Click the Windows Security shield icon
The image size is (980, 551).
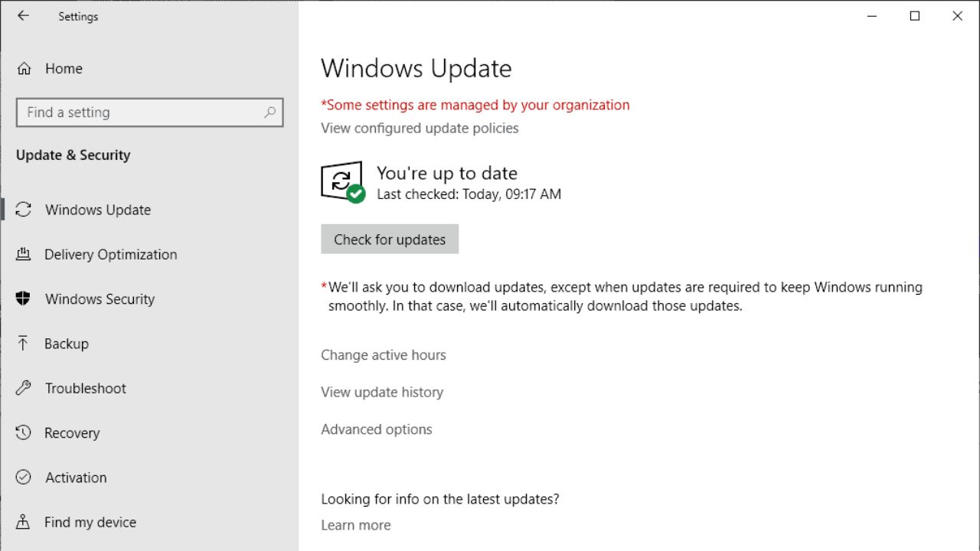point(24,299)
